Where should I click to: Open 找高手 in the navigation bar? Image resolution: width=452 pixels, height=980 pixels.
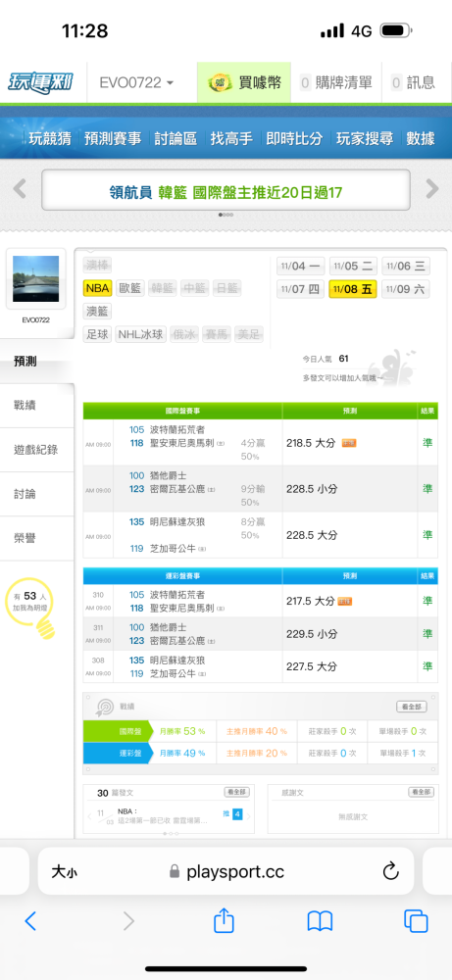[231, 138]
